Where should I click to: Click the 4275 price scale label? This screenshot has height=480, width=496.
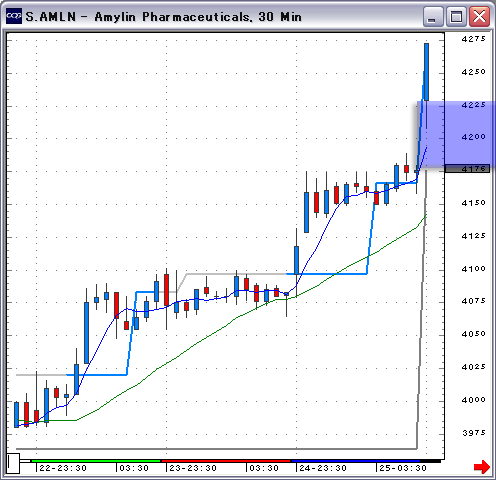[474, 39]
